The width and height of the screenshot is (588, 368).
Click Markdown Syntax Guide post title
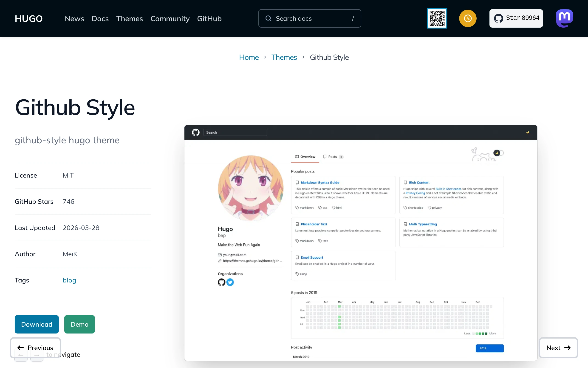pos(320,183)
